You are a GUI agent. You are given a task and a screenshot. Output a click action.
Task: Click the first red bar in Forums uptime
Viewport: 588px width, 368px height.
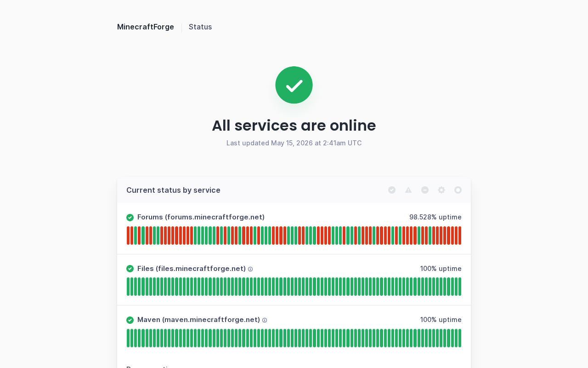[x=128, y=236]
